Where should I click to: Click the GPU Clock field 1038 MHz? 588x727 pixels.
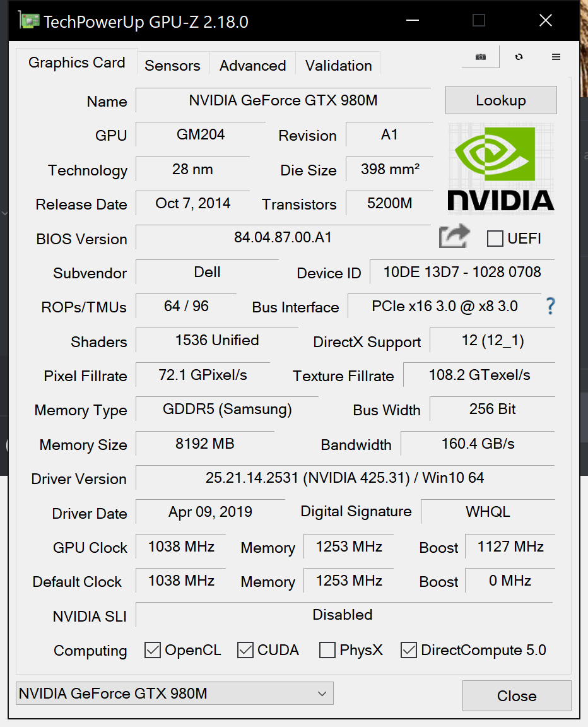(181, 546)
